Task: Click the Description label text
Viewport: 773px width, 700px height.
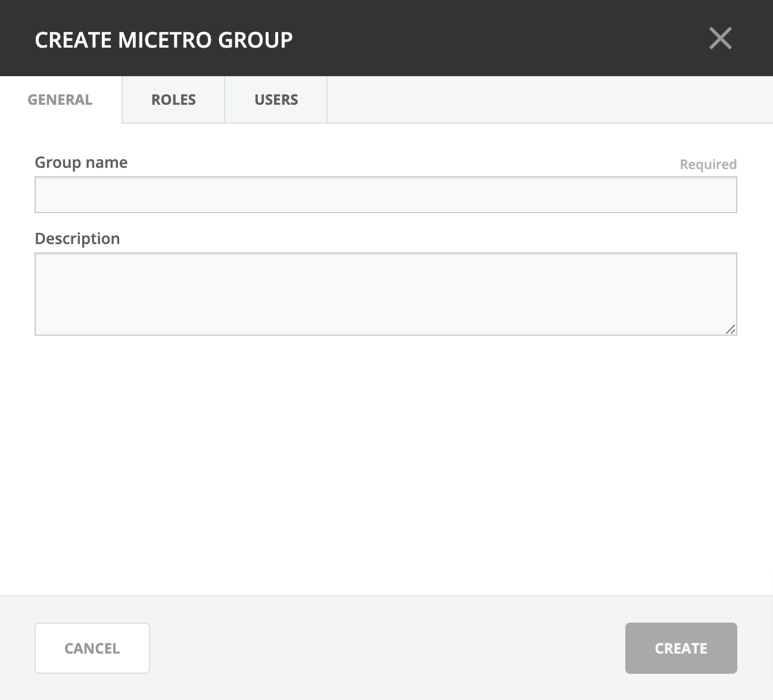Action: pos(77,239)
